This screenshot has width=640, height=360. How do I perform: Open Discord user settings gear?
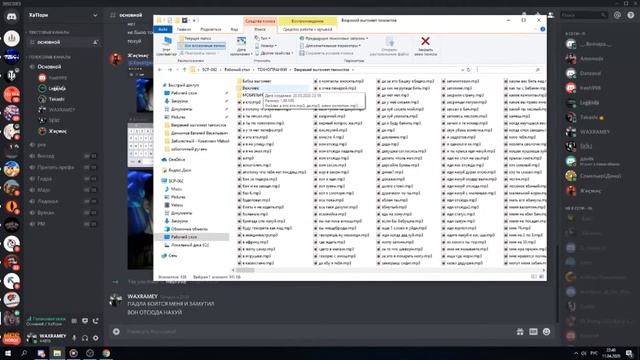point(96,338)
